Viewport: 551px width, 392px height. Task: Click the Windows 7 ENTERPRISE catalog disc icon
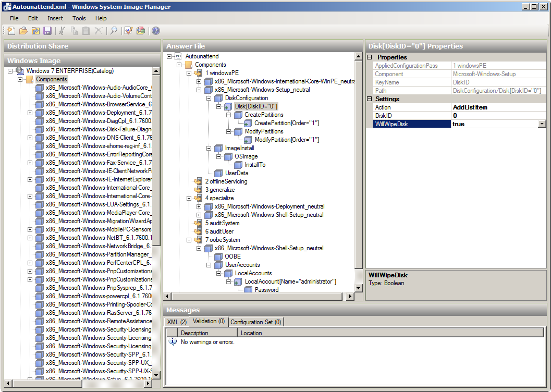(x=20, y=71)
